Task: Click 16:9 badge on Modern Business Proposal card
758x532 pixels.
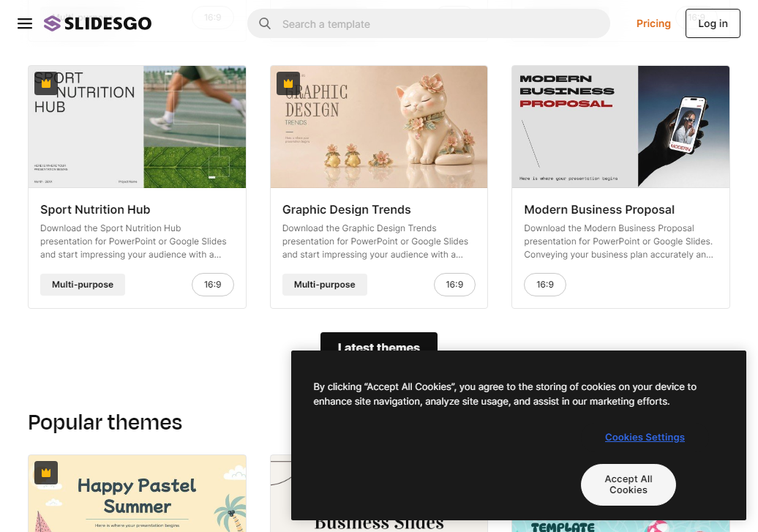Action: [545, 285]
